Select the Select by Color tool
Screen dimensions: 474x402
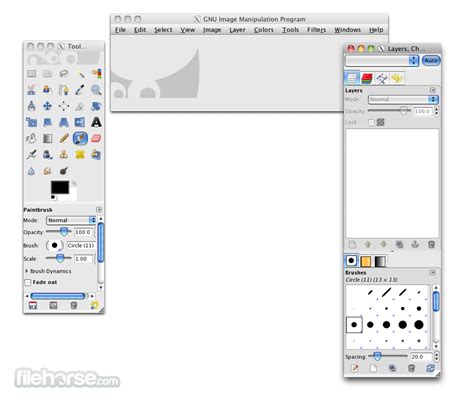[96, 73]
